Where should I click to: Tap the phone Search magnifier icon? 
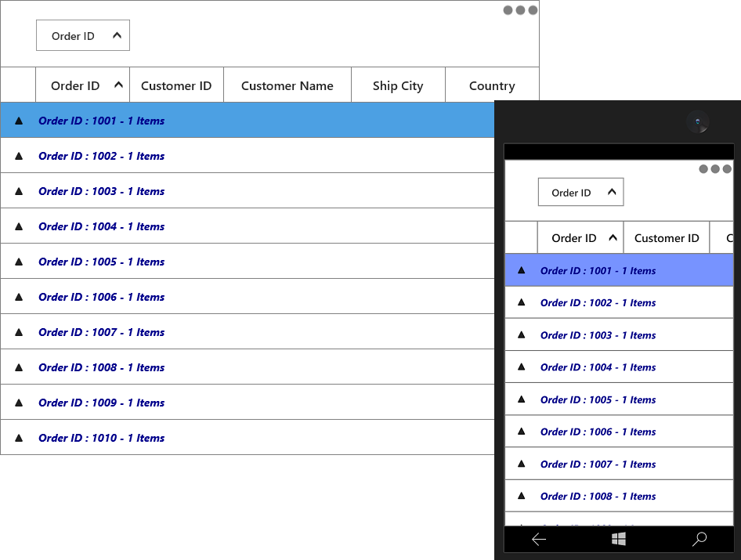(699, 539)
